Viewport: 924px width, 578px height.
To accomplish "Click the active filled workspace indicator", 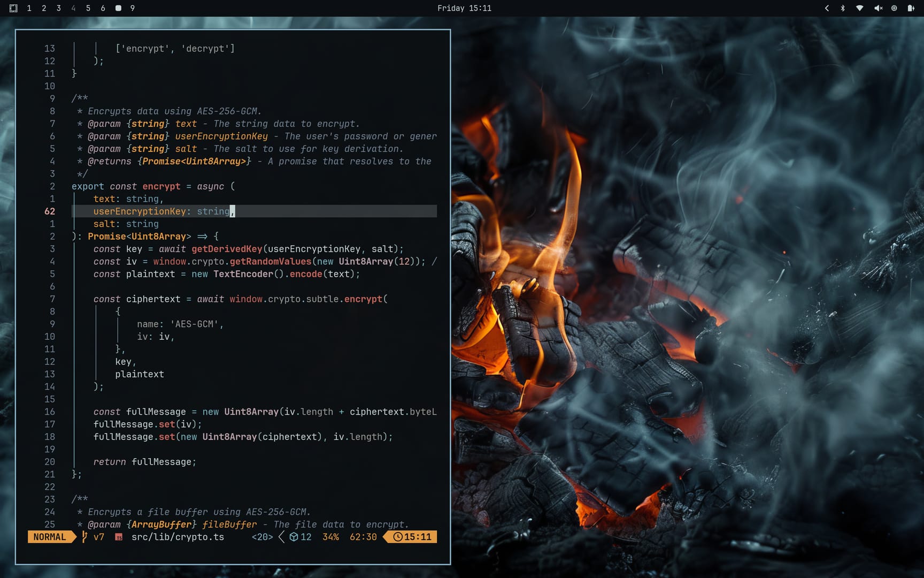I will click(x=118, y=8).
